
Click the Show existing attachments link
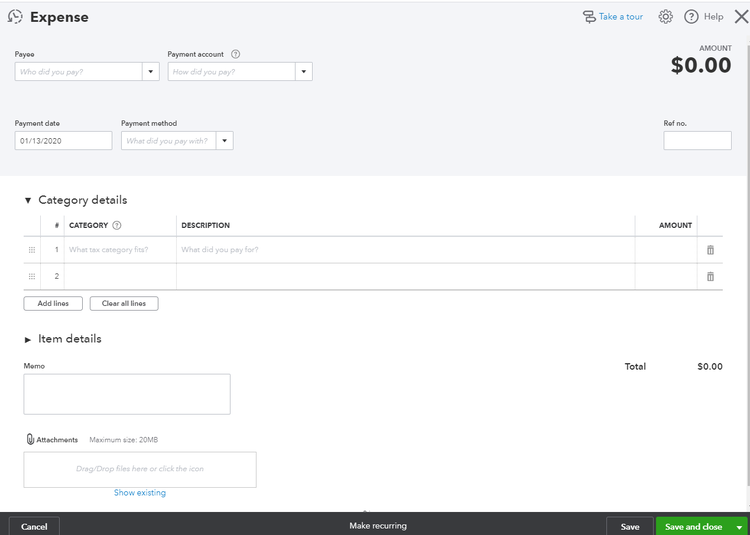coord(140,492)
